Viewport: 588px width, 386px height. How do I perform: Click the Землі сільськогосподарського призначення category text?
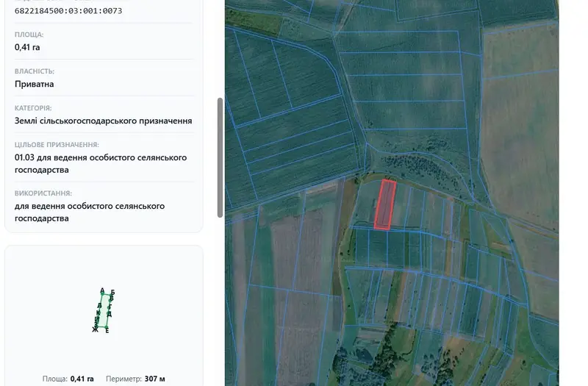pos(103,121)
